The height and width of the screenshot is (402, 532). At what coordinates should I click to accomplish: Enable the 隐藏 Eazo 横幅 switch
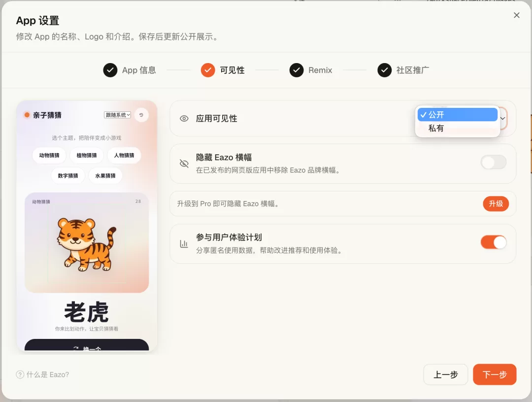(x=493, y=162)
